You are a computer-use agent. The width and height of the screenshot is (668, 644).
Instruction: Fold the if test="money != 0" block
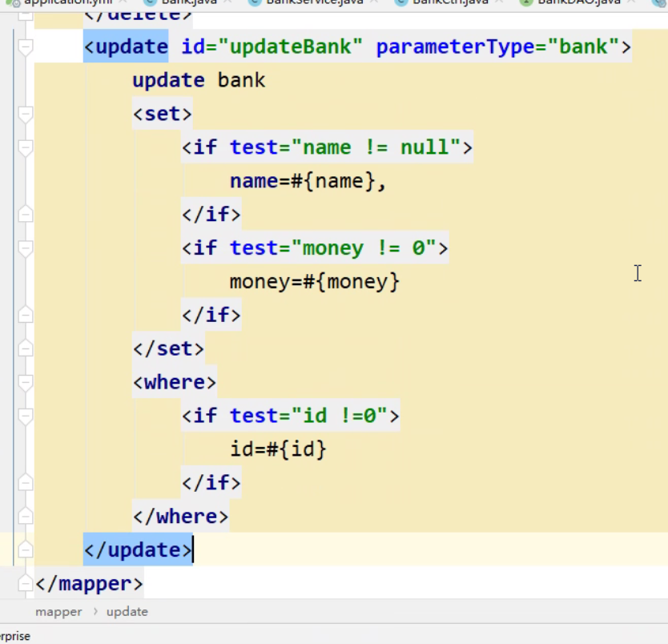pyautogui.click(x=26, y=248)
